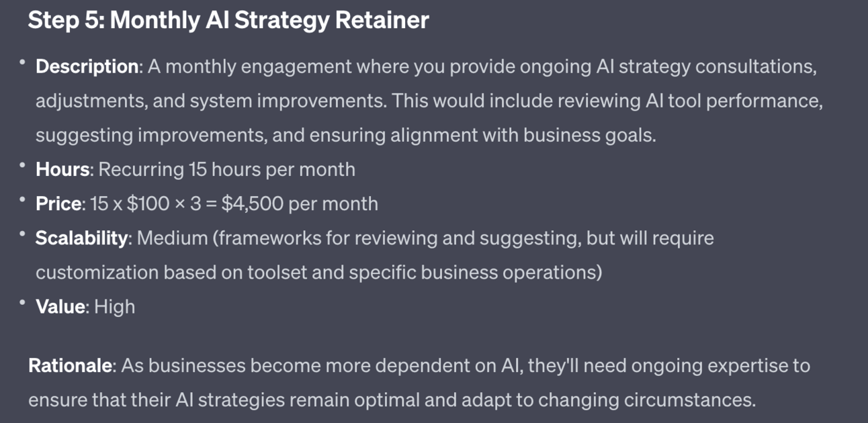Click the word "Medium" after Scalability
The height and width of the screenshot is (423, 868).
tap(173, 238)
